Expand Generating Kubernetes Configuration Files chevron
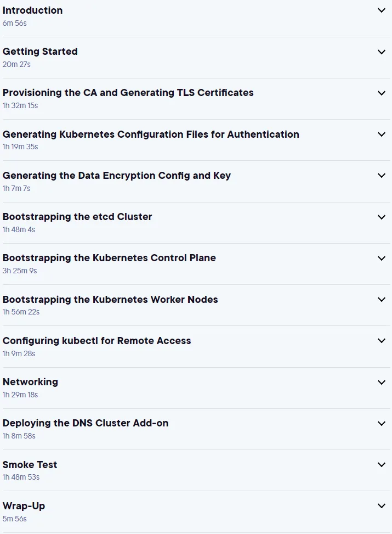Screen dimensions: 392x534 click(382, 134)
